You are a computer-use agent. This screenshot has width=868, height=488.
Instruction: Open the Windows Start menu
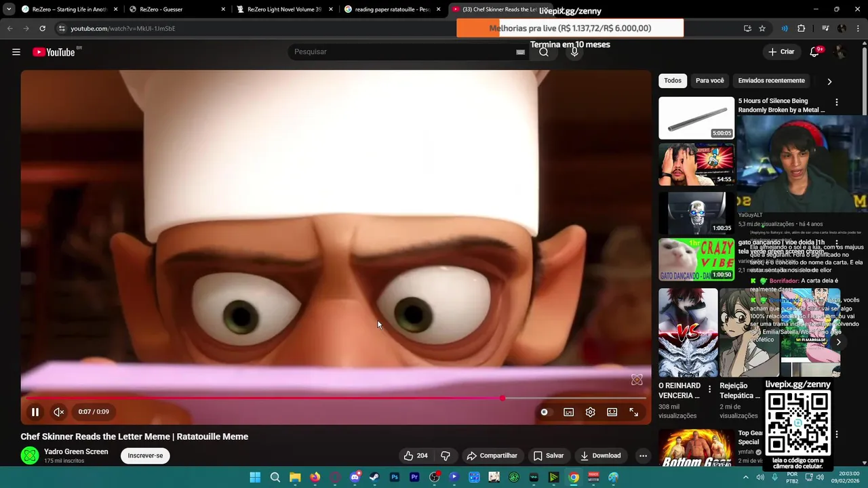(x=255, y=477)
